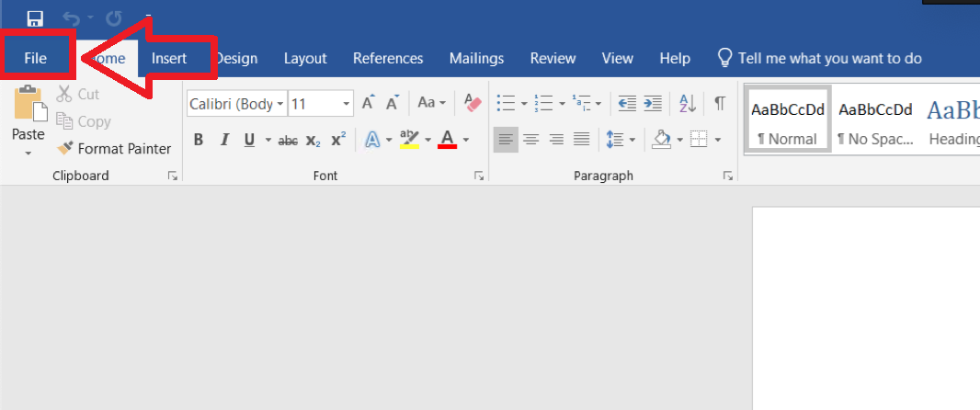Toggle Italic formatting
Screen dimensions: 980x410
click(x=223, y=140)
